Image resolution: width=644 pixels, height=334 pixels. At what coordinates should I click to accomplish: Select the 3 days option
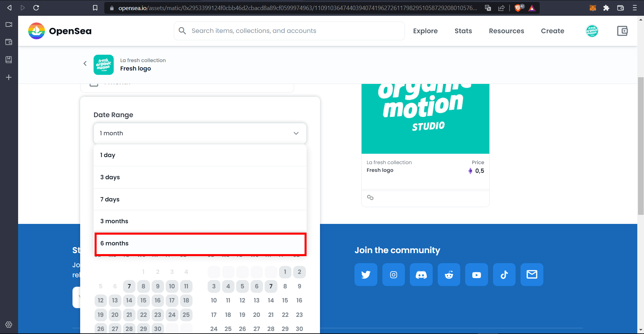coord(200,177)
